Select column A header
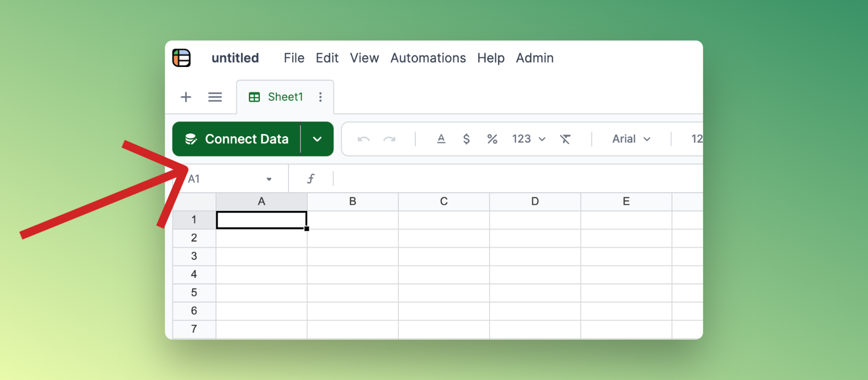The width and height of the screenshot is (868, 380). click(x=261, y=202)
